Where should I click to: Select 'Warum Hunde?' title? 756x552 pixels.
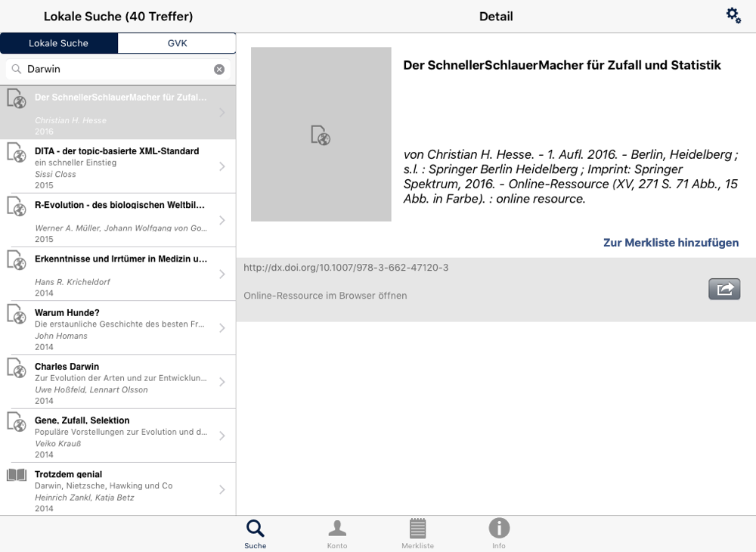point(67,312)
